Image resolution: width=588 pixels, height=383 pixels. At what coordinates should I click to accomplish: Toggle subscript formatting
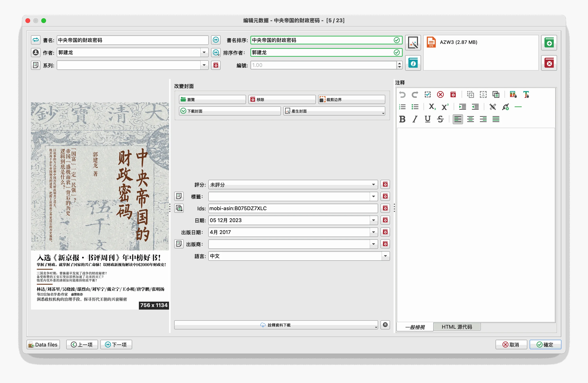pyautogui.click(x=432, y=107)
